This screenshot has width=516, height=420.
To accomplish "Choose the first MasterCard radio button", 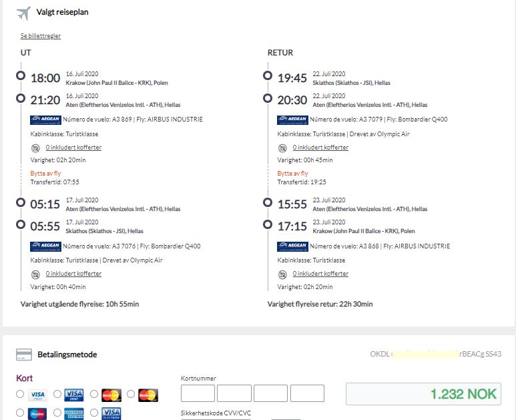I will tap(94, 394).
